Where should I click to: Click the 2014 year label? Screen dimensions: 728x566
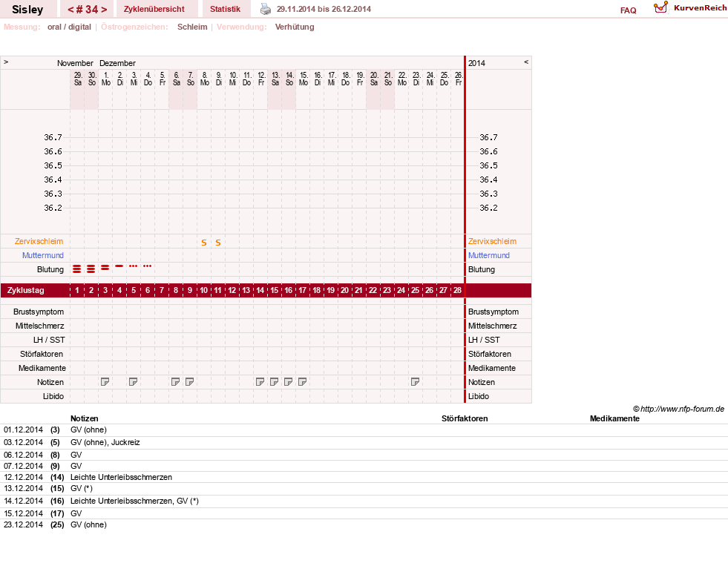[x=476, y=63]
